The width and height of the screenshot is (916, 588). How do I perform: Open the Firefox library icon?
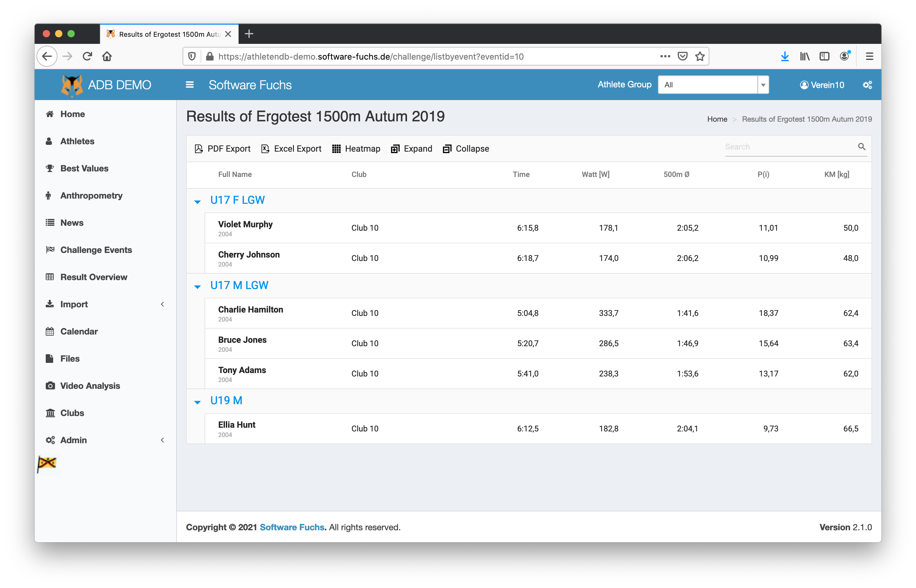(804, 57)
